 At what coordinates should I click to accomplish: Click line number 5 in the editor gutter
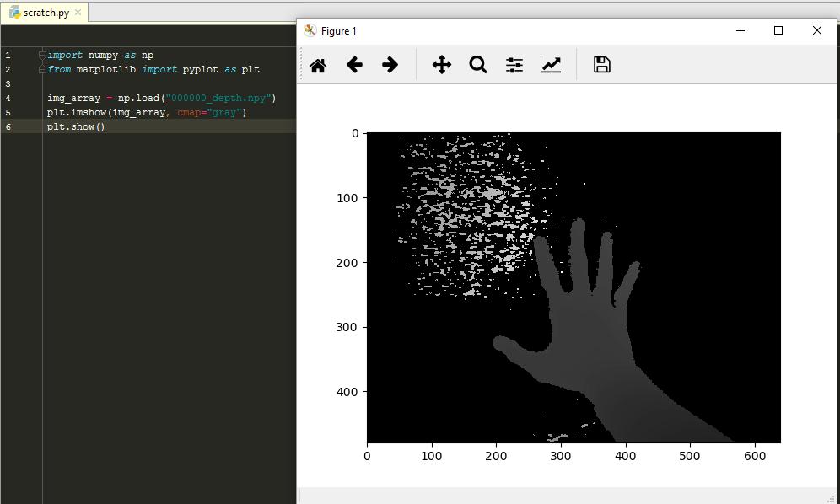pos(8,112)
